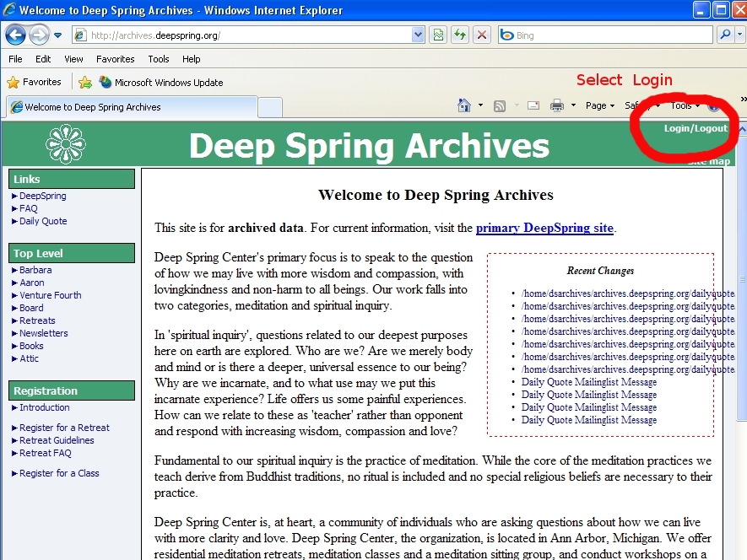
Task: Click the Home icon in command bar
Action: click(x=464, y=105)
